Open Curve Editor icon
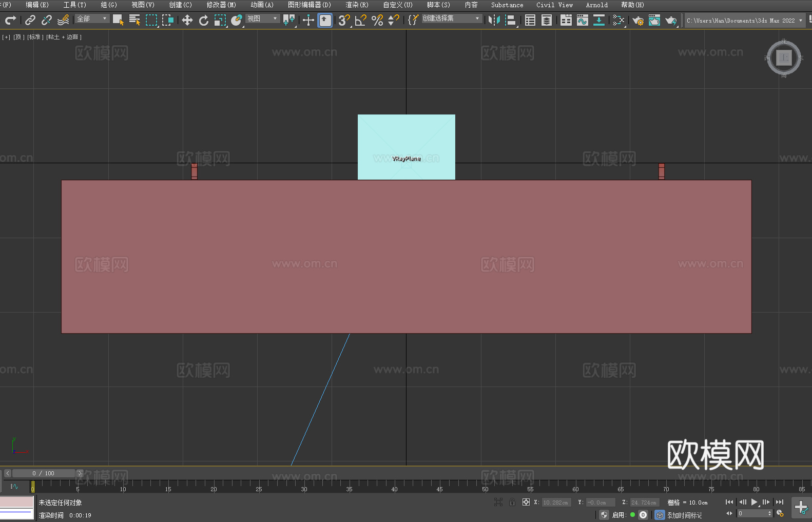 click(x=583, y=20)
